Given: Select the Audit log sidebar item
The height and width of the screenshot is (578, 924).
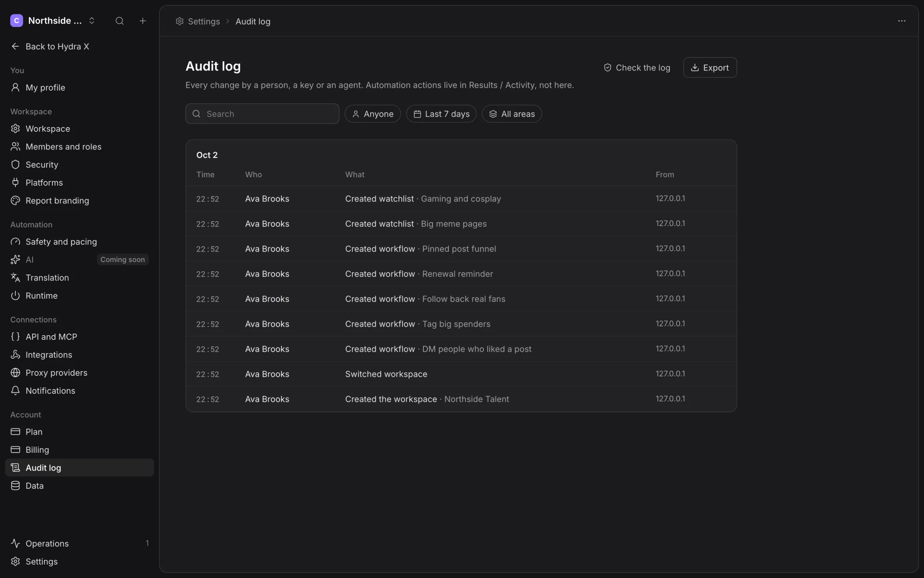Looking at the screenshot, I should pyautogui.click(x=79, y=467).
